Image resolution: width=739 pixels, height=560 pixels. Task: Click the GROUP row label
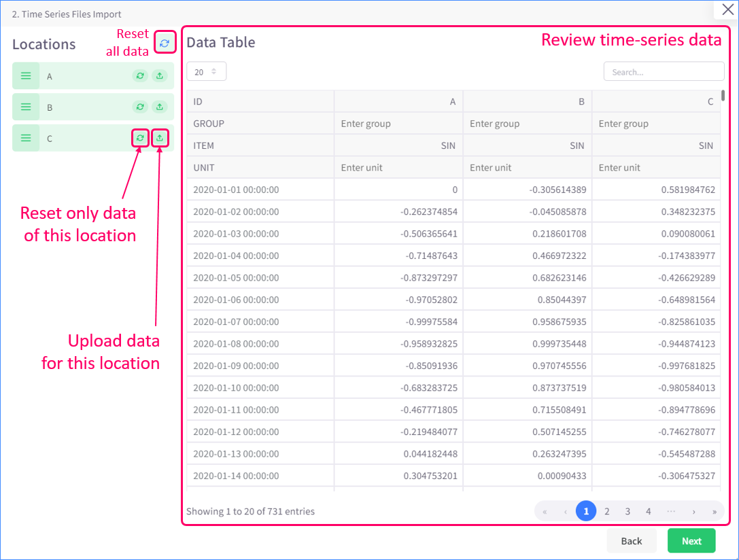click(x=260, y=124)
